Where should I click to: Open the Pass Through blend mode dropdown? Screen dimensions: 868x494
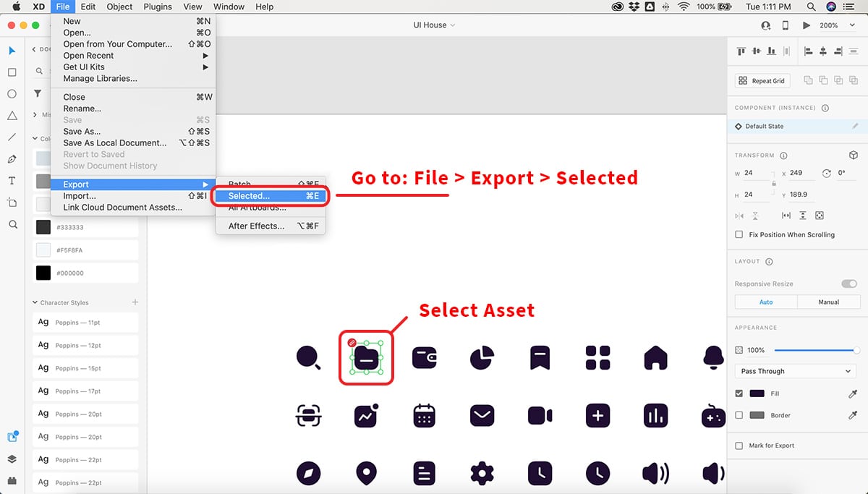[x=796, y=371]
